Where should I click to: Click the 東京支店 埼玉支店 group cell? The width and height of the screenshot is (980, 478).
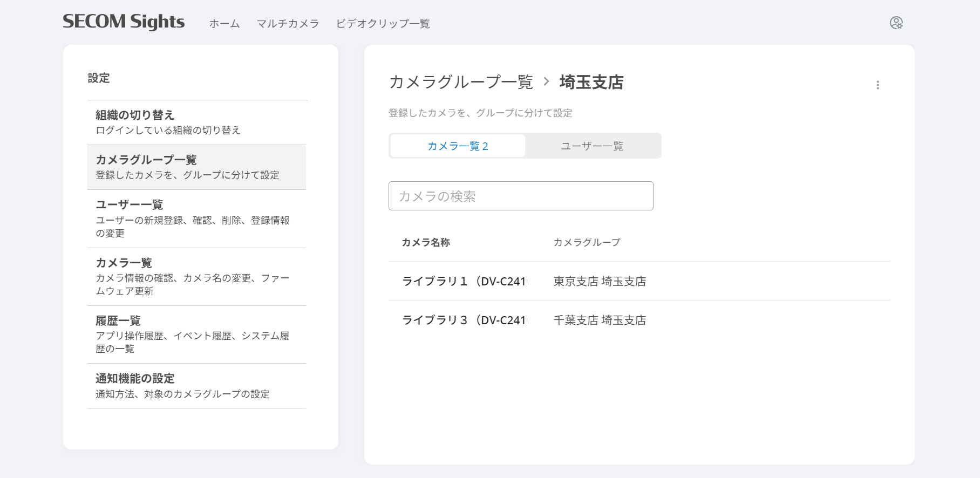[600, 281]
